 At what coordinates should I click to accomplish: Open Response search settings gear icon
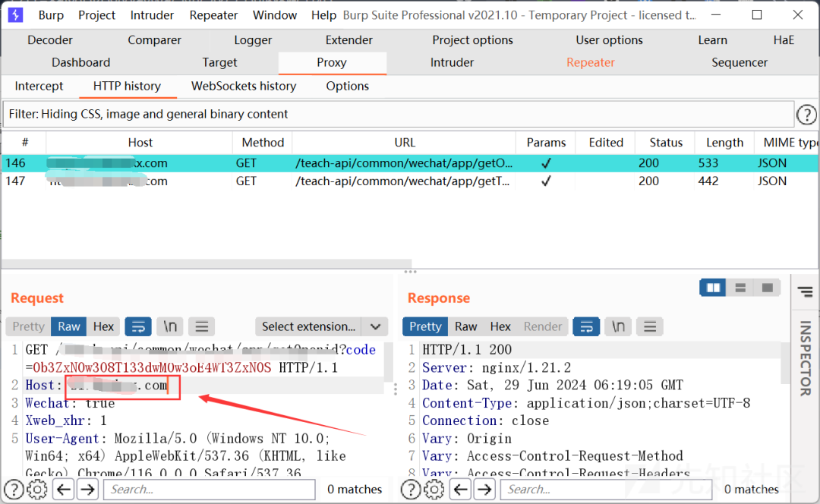coord(434,490)
